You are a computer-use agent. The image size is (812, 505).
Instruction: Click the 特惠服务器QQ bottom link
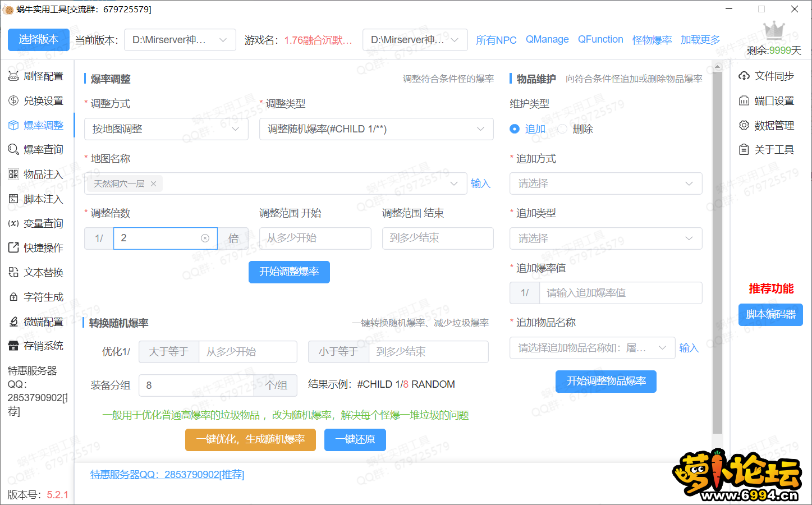[167, 475]
